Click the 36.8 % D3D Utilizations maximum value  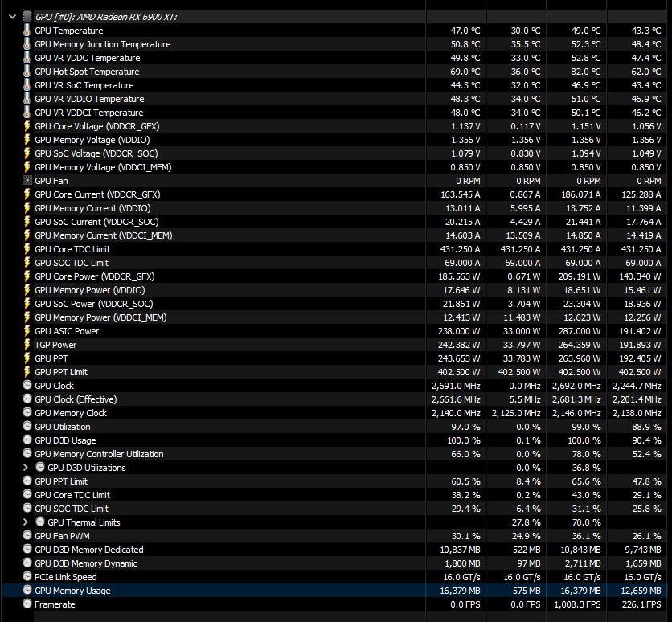point(586,468)
